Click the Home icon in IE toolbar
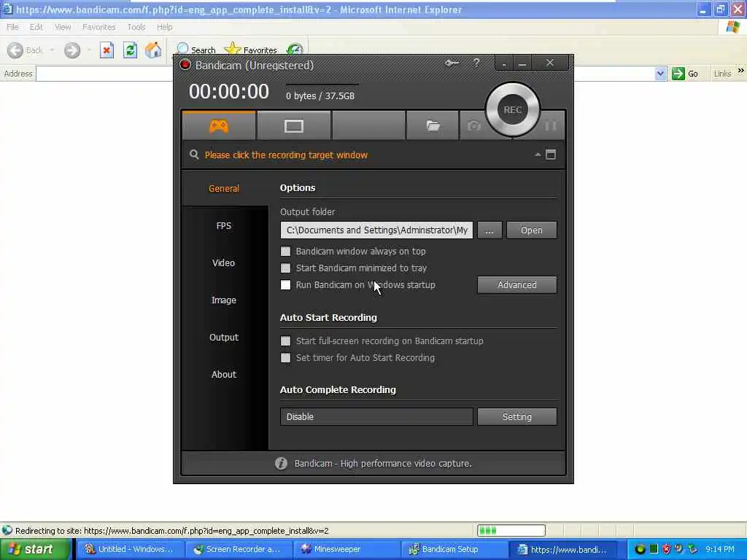747x560 pixels. pos(153,50)
